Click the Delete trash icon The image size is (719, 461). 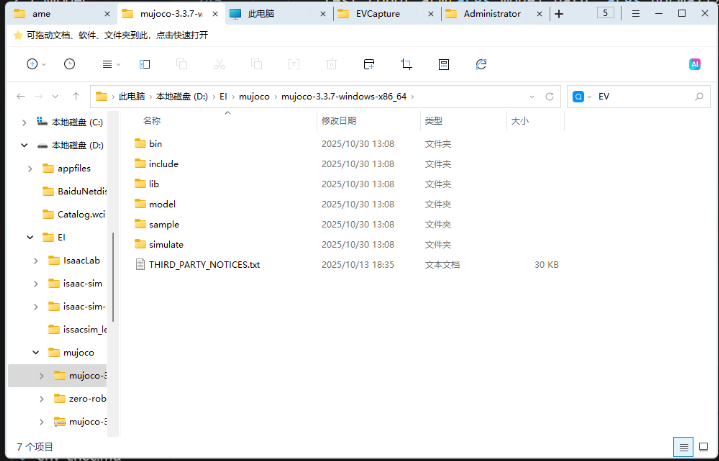332,64
